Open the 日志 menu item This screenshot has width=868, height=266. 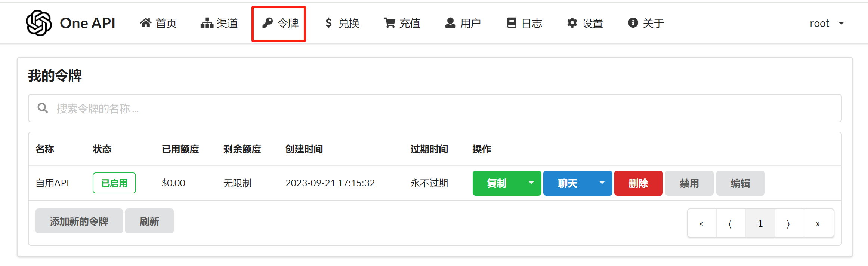click(x=524, y=23)
